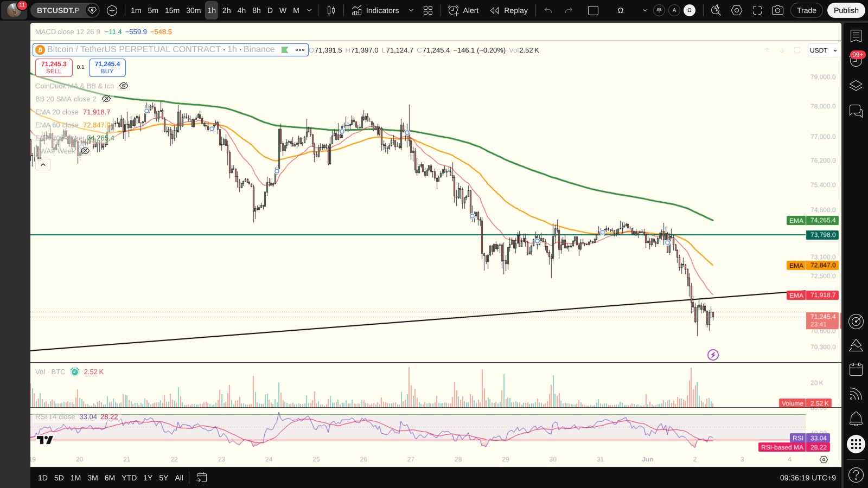Click the SELL 71,245.3 button
The width and height of the screenshot is (868, 488).
click(x=54, y=67)
